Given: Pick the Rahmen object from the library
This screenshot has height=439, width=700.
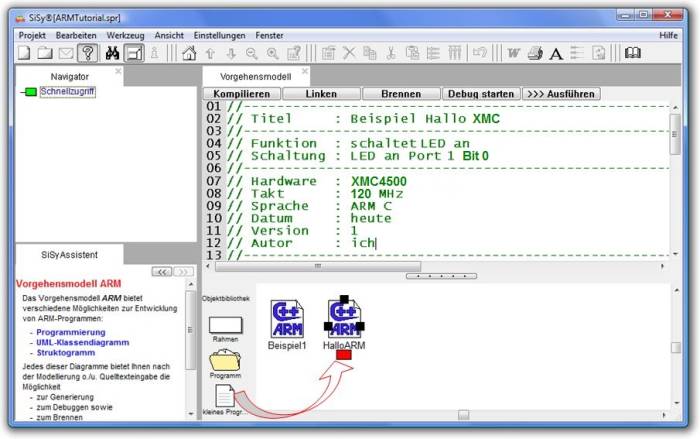Looking at the screenshot, I should pos(224,324).
